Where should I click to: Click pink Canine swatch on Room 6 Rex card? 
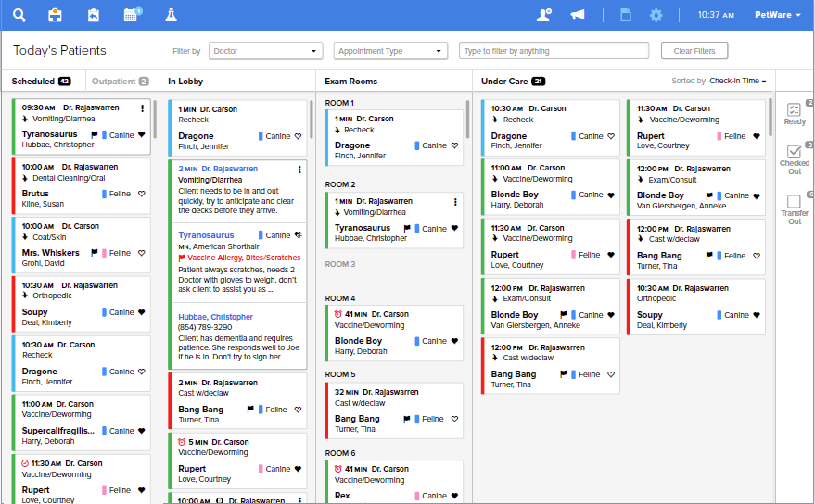417,496
